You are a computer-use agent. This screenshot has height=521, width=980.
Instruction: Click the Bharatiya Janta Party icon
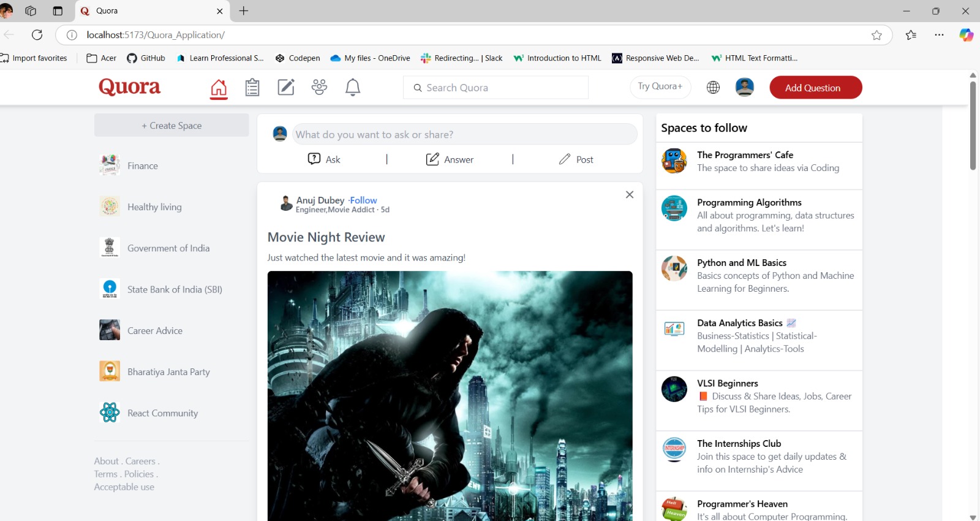tap(110, 371)
